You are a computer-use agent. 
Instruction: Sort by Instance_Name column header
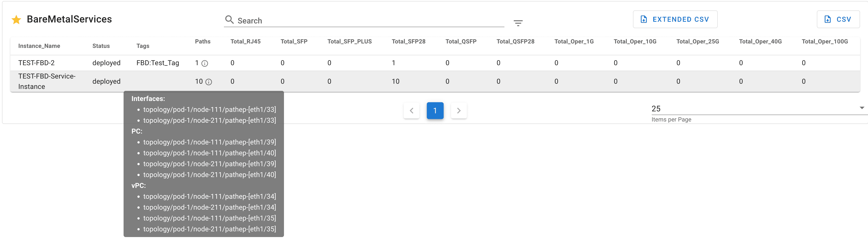pos(39,46)
